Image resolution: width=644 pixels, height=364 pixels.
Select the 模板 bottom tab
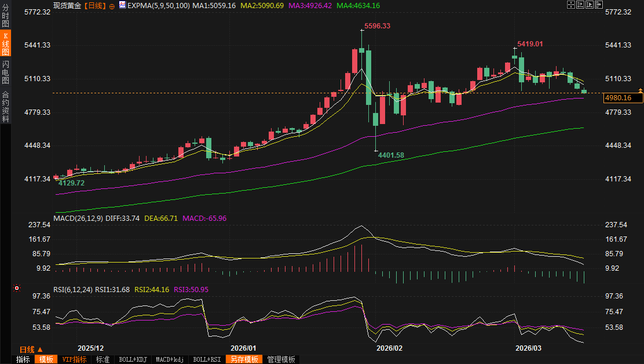(46, 359)
